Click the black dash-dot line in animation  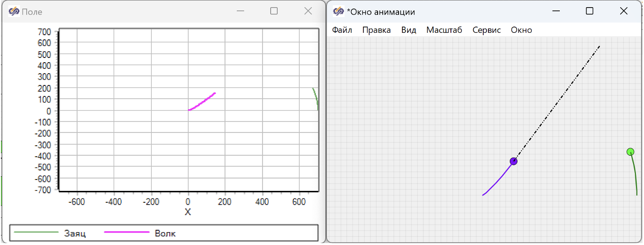pos(557,103)
